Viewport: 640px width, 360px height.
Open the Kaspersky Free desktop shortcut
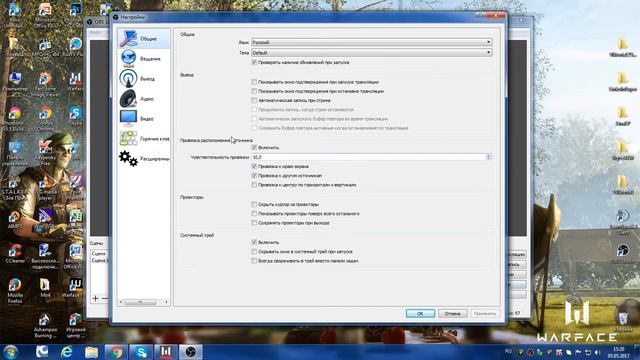(45, 153)
